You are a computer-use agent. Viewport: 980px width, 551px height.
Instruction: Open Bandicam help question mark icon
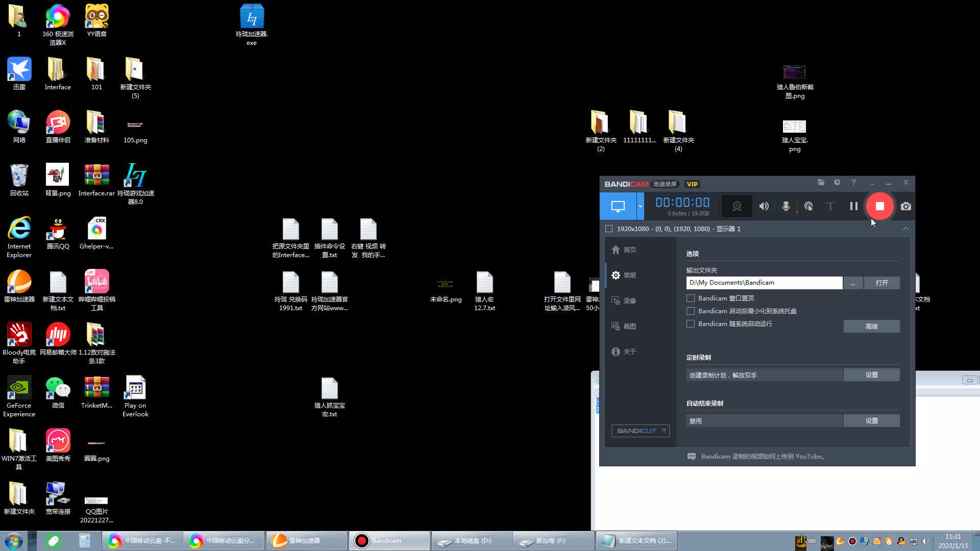(853, 182)
